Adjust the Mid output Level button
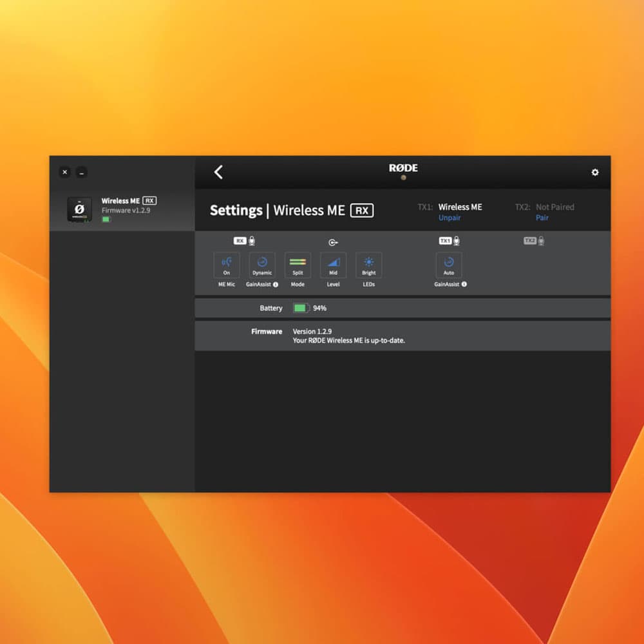Image resolution: width=644 pixels, height=644 pixels. [333, 265]
